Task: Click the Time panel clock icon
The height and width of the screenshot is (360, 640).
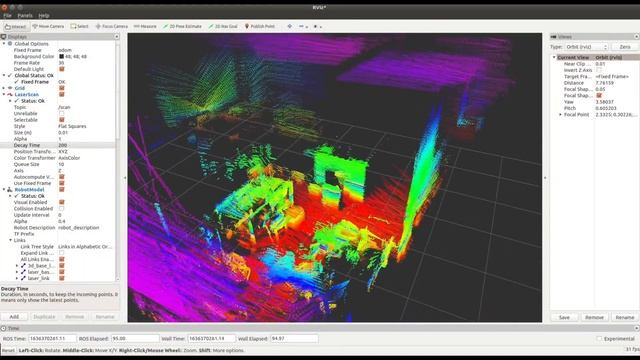Action: (4, 328)
